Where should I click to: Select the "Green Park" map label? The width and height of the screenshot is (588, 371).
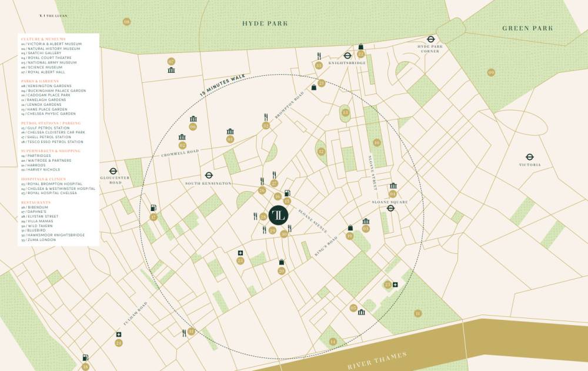coord(527,28)
